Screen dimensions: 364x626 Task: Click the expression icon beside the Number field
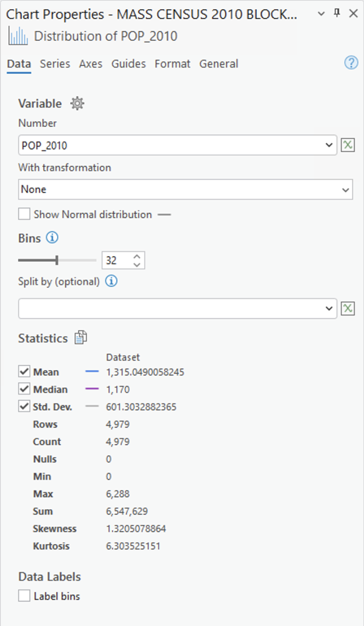tap(347, 145)
